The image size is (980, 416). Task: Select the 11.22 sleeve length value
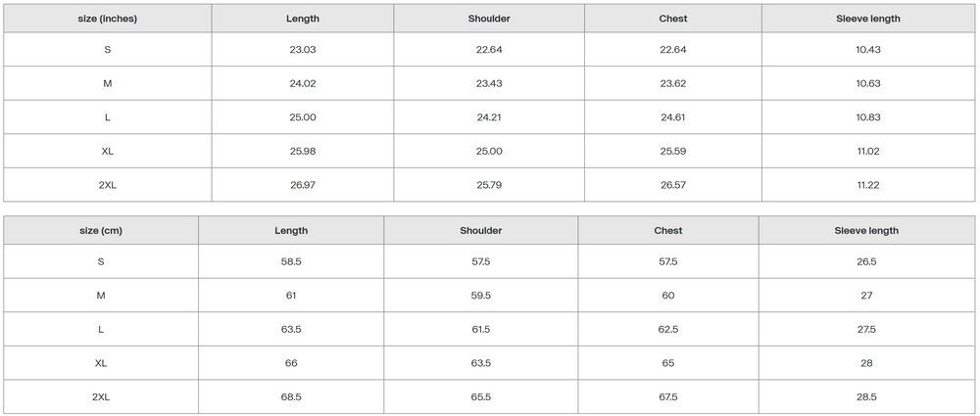867,185
